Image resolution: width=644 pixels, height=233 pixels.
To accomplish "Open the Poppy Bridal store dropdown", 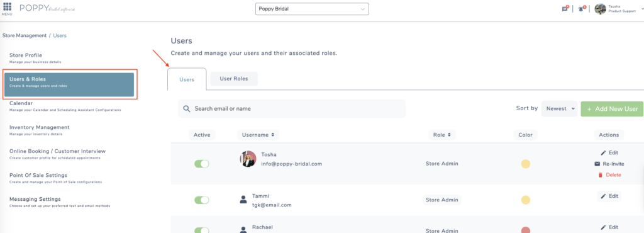I will coord(312,9).
